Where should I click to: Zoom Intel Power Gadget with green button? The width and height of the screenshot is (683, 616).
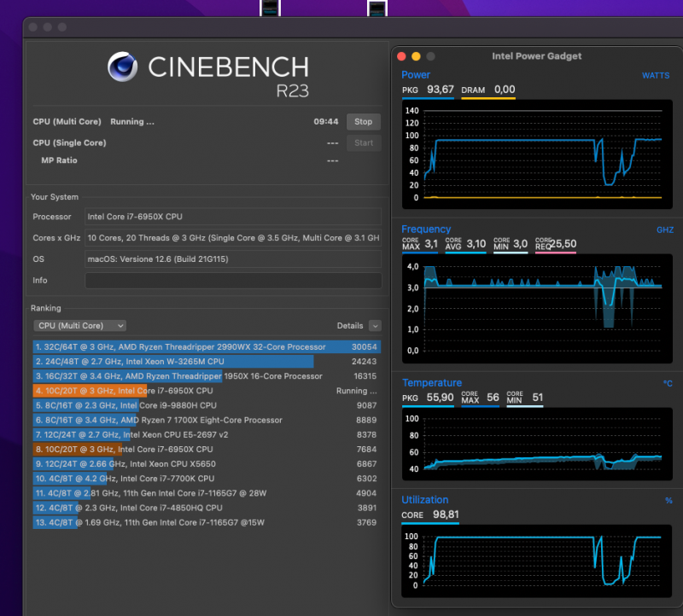click(429, 56)
